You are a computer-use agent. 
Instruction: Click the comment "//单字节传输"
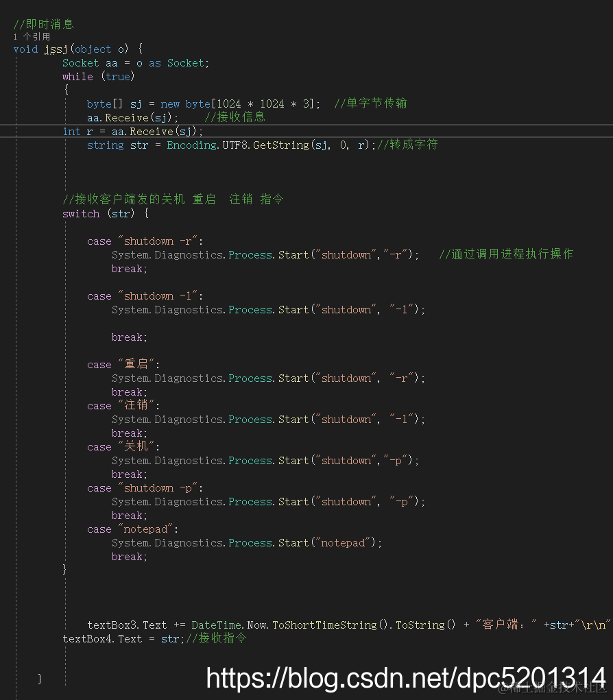point(370,103)
